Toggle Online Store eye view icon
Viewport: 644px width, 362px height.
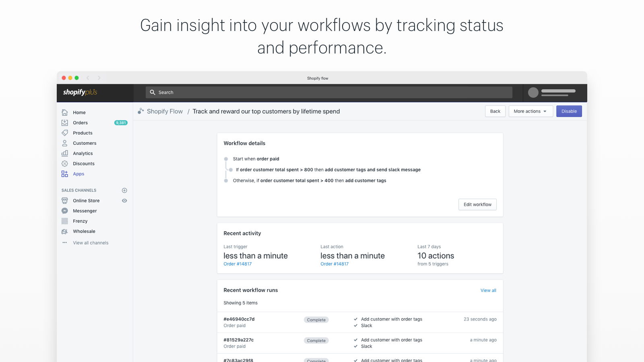point(124,201)
